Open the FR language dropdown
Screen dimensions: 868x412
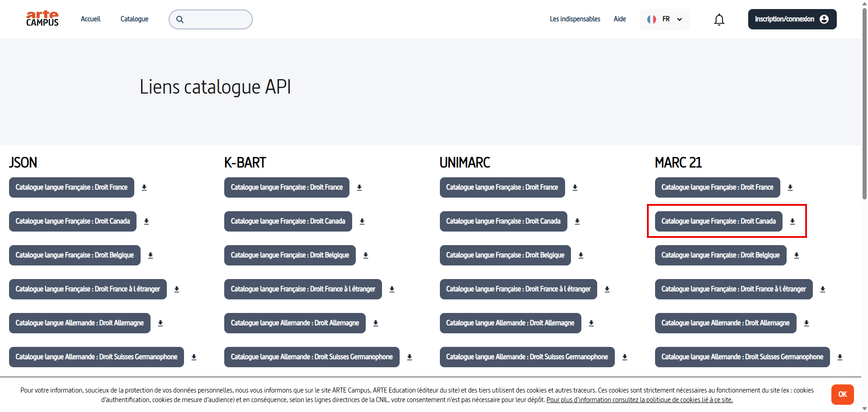tap(665, 19)
